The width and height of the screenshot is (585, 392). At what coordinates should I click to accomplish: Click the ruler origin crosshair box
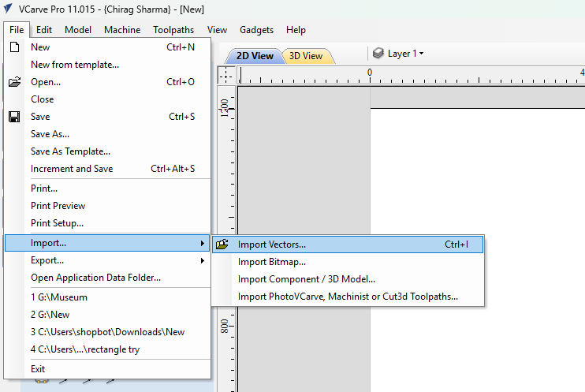tap(226, 75)
